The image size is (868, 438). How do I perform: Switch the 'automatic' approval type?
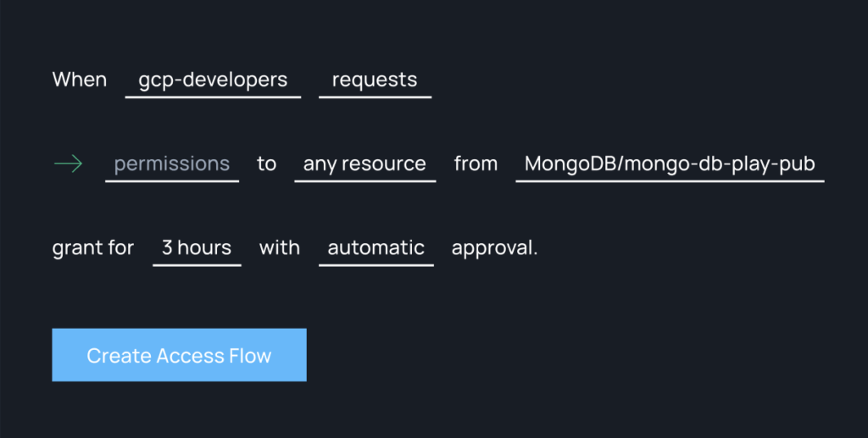click(376, 249)
